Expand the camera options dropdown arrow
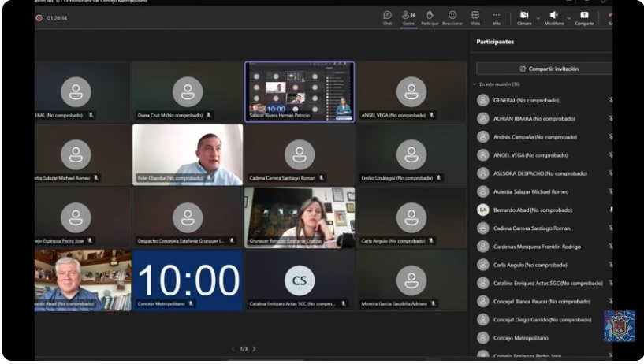Image resolution: width=644 pixels, height=364 pixels. tap(538, 17)
